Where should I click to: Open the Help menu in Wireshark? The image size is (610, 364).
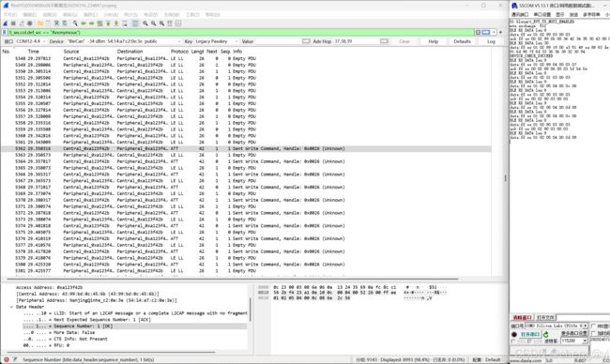point(212,15)
